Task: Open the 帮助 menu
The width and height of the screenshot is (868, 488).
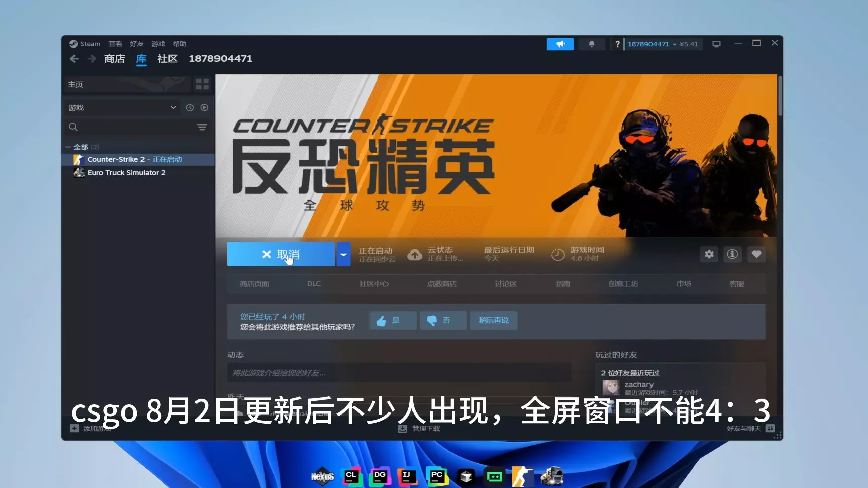Action: [x=180, y=44]
